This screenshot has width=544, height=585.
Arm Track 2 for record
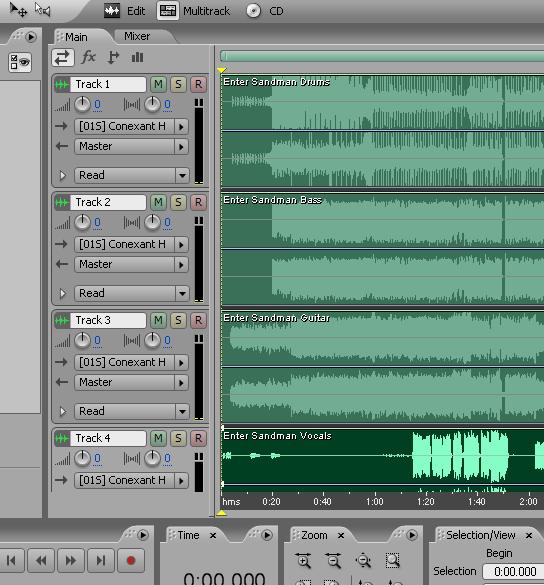[198, 202]
